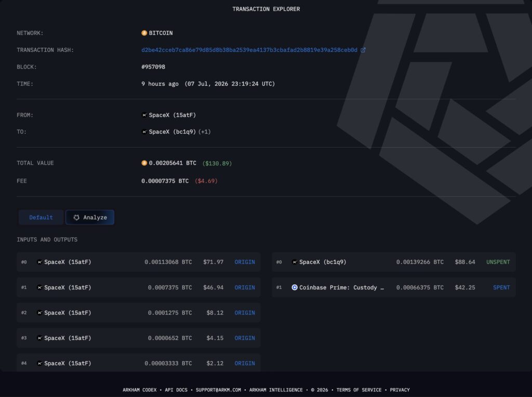This screenshot has height=397, width=532.
Task: Open Arkham Codex footer link
Action: [139, 390]
